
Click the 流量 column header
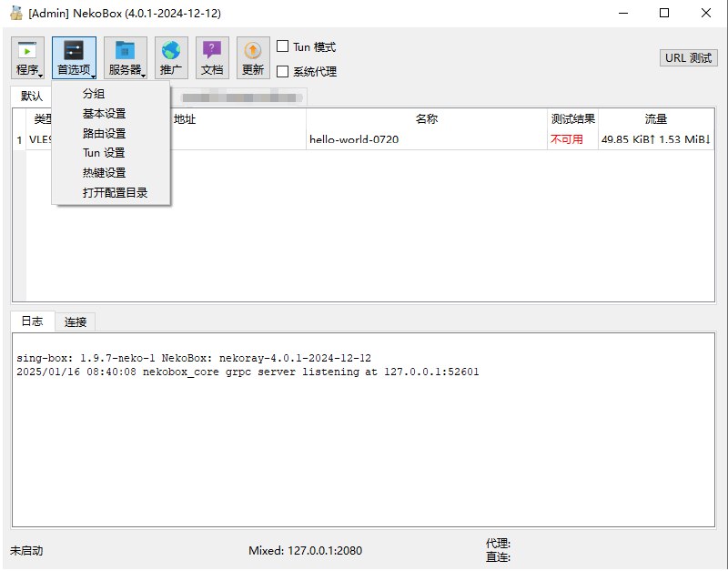coord(656,119)
